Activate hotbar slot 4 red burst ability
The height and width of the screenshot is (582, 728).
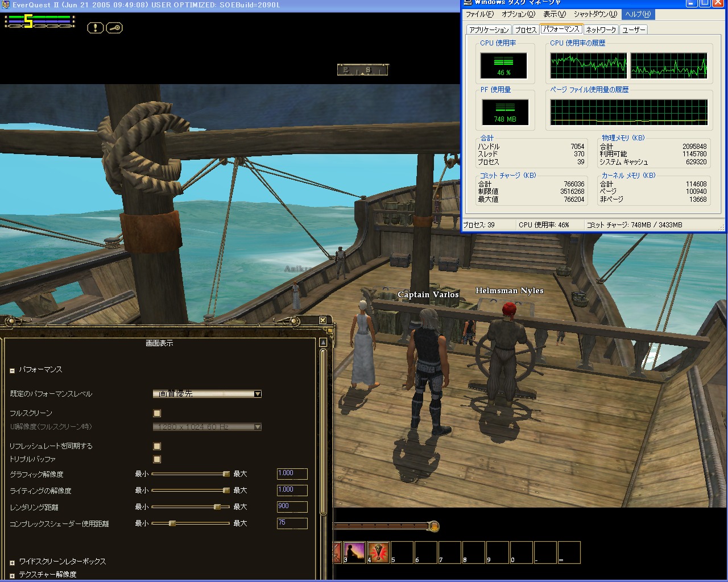pos(378,552)
